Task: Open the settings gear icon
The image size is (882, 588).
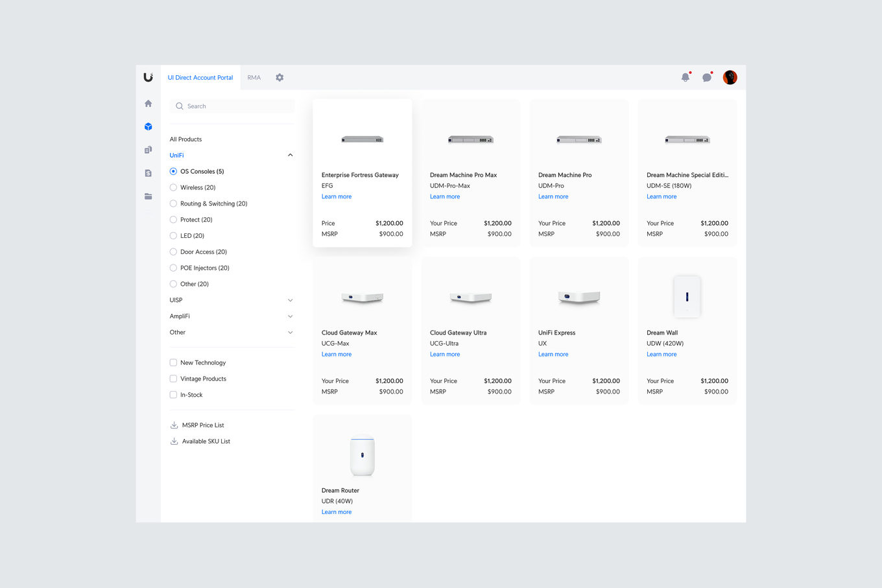Action: coord(280,77)
